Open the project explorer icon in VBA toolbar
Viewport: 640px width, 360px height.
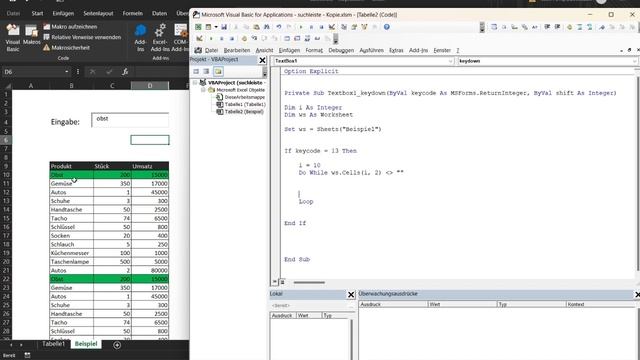(344, 27)
